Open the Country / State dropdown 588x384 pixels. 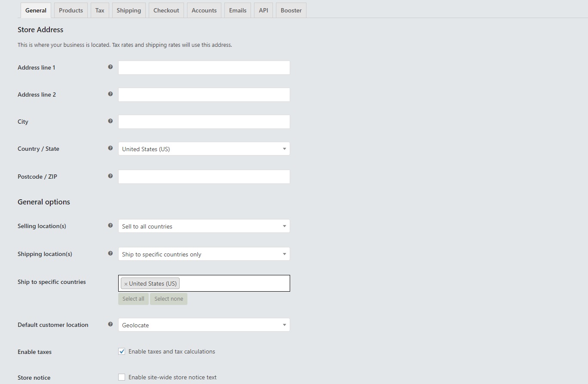(x=204, y=149)
